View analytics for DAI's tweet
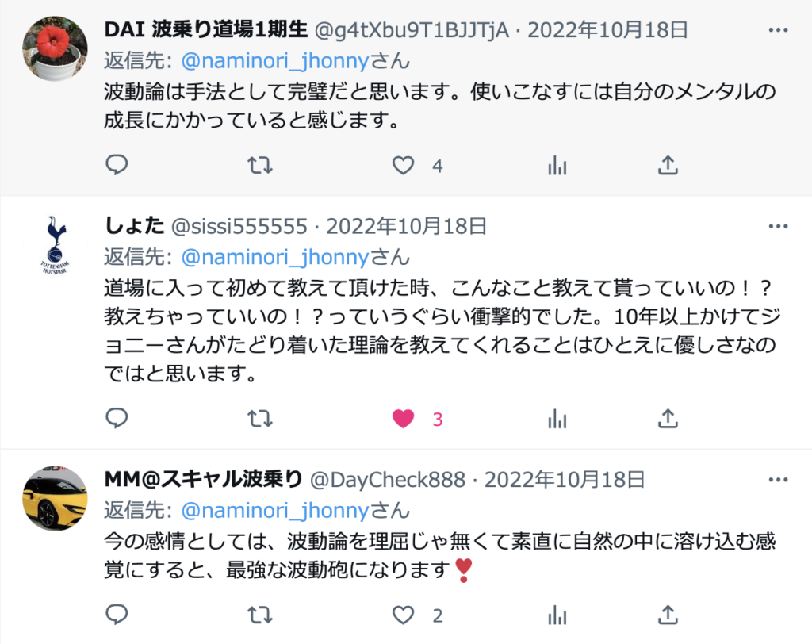The height and width of the screenshot is (644, 812). pyautogui.click(x=557, y=165)
